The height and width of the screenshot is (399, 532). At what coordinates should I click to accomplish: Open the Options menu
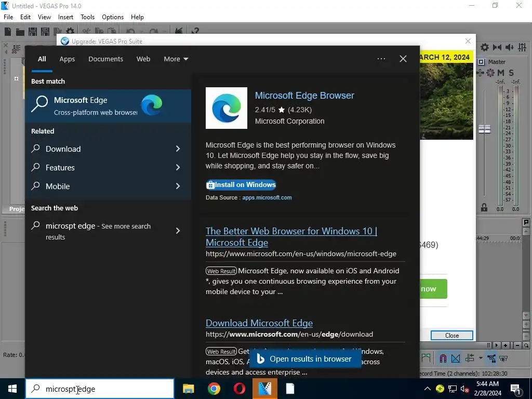[113, 17]
